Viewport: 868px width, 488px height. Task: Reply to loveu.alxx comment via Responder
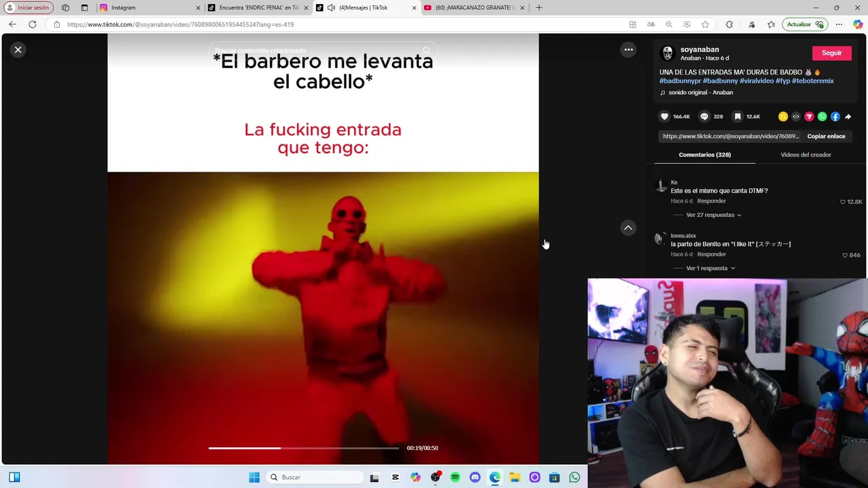pos(711,254)
